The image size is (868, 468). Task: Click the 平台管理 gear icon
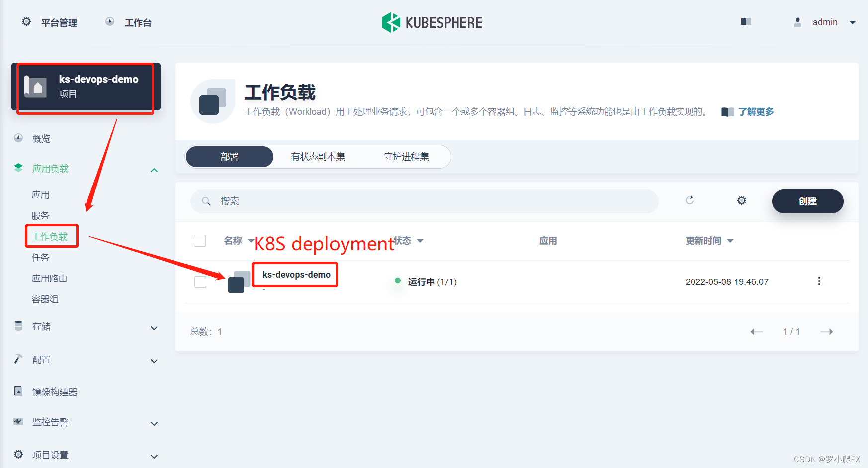(26, 21)
